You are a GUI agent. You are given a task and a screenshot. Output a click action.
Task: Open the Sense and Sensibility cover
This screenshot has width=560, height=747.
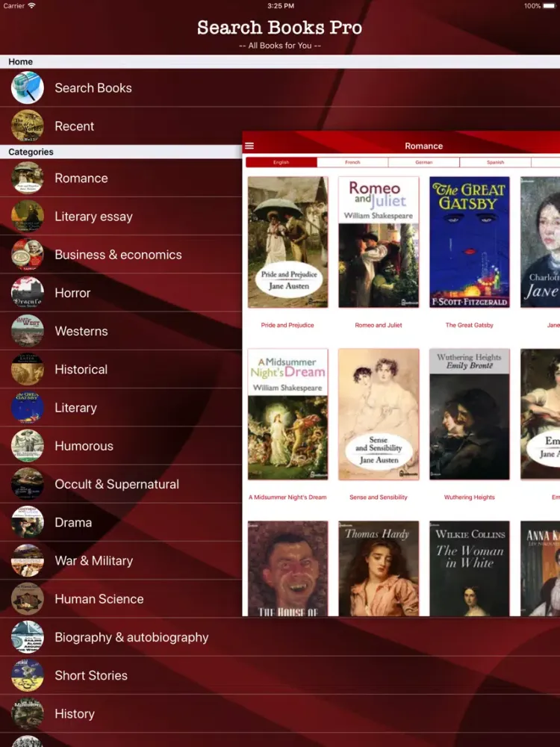click(379, 414)
